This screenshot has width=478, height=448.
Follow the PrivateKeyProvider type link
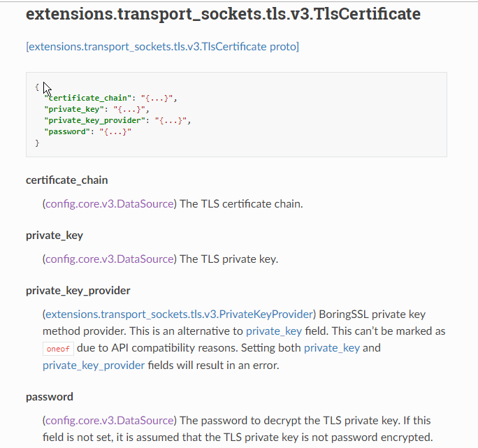pos(180,313)
